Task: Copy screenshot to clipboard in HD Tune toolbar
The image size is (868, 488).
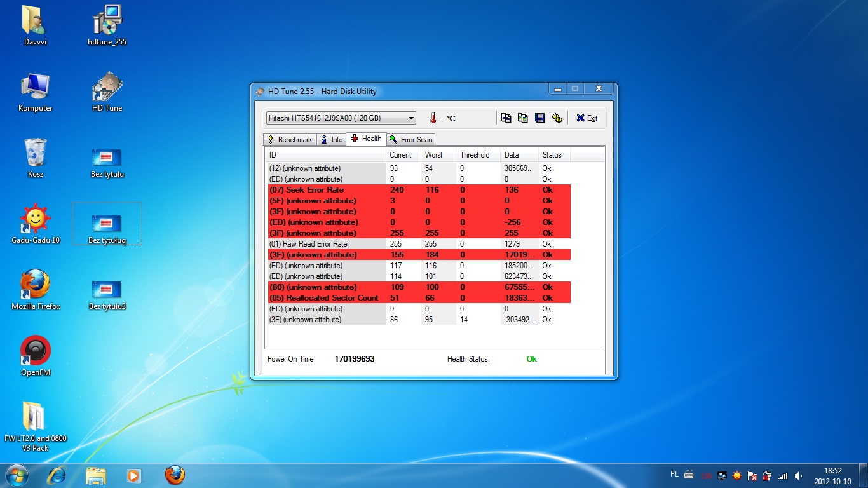Action: [x=523, y=118]
